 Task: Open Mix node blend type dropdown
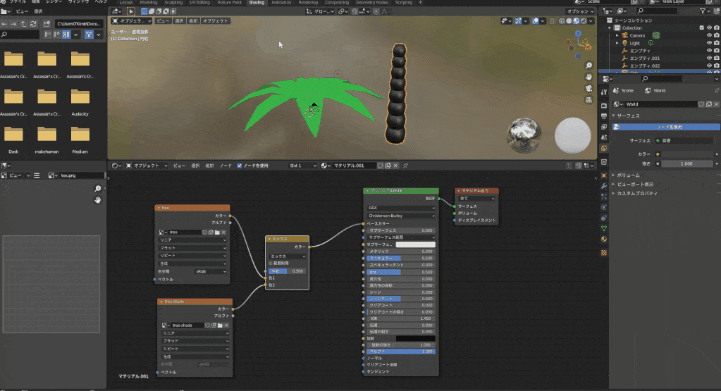click(x=287, y=256)
